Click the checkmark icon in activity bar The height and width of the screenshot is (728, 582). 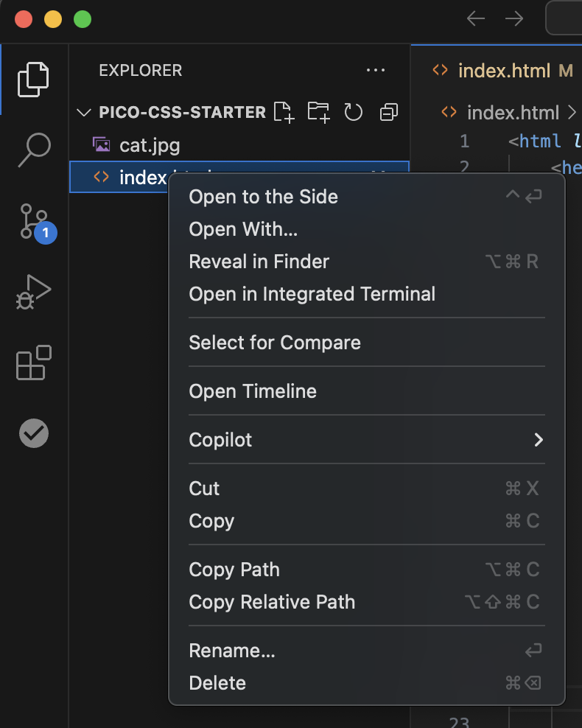(34, 433)
